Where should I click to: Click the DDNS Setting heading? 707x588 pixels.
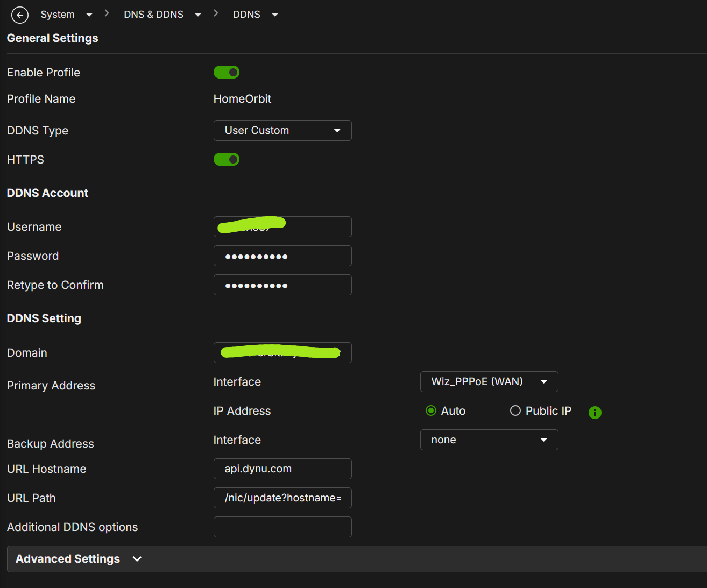point(44,318)
